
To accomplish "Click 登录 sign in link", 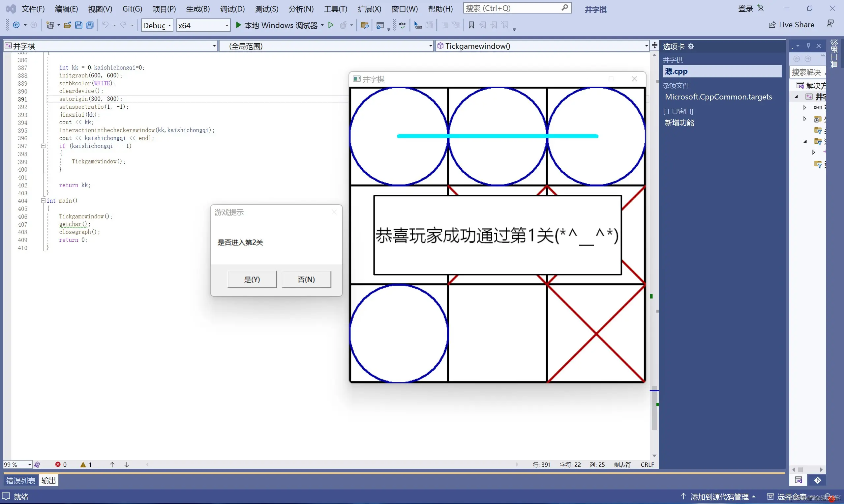I will [x=745, y=9].
